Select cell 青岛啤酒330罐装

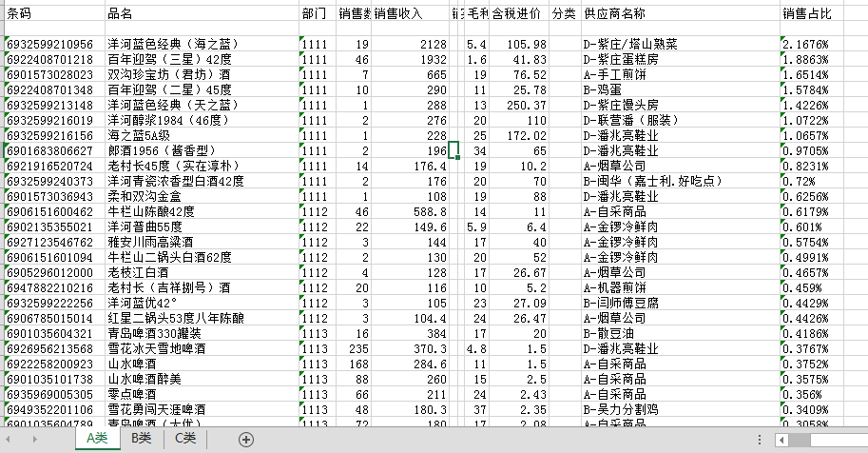203,334
